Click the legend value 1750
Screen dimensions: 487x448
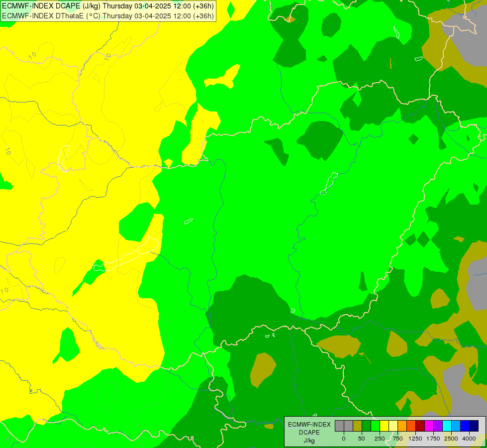433,439
